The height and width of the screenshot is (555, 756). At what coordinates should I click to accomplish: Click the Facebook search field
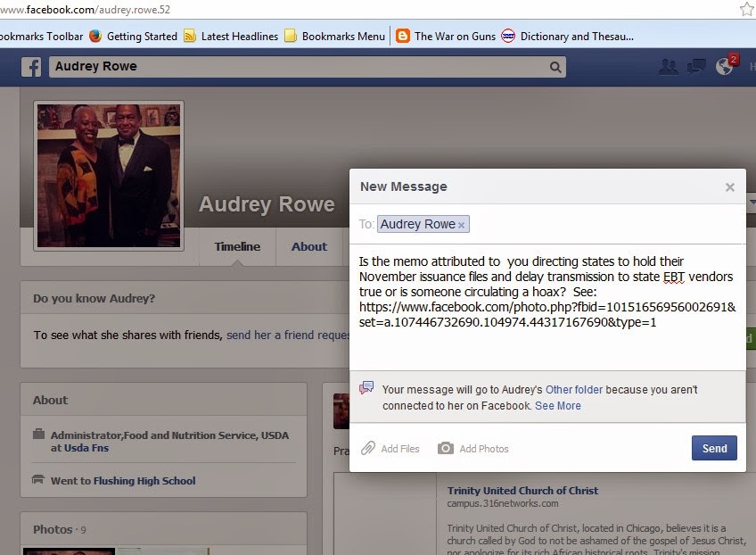pos(307,67)
